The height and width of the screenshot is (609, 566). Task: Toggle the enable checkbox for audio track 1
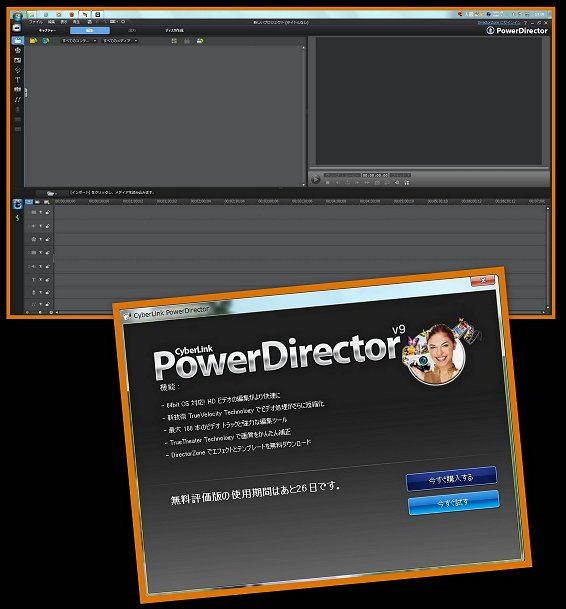[40, 226]
